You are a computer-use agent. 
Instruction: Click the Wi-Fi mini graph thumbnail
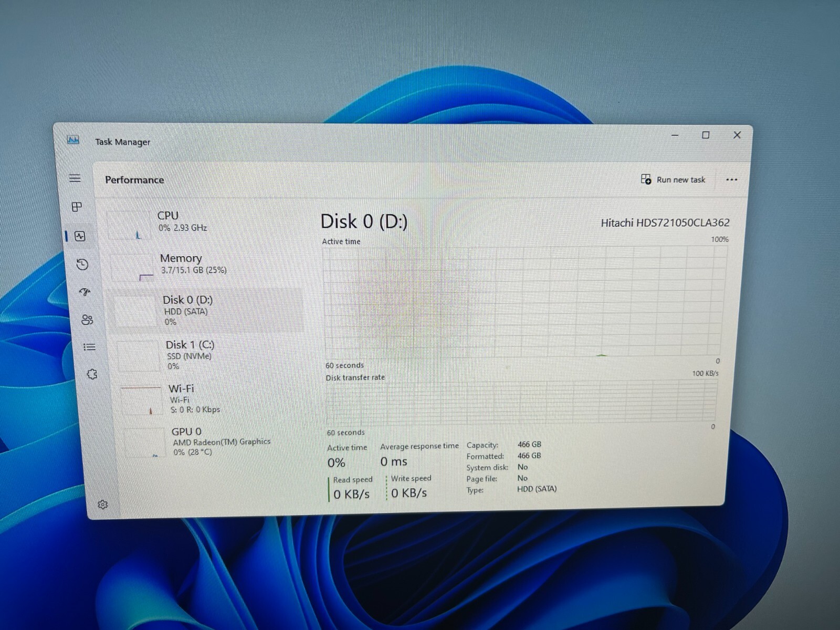(x=141, y=401)
